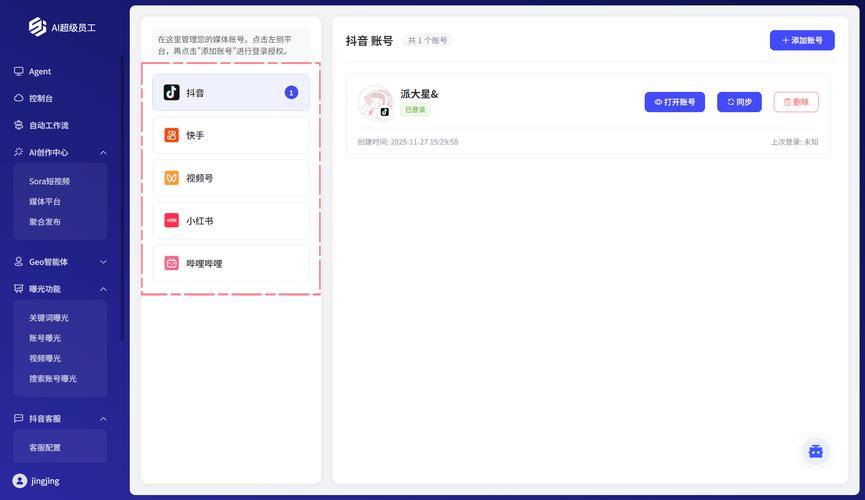This screenshot has width=865, height=500.
Task: Click the 哔哩哔哩 platform icon
Action: tap(171, 264)
